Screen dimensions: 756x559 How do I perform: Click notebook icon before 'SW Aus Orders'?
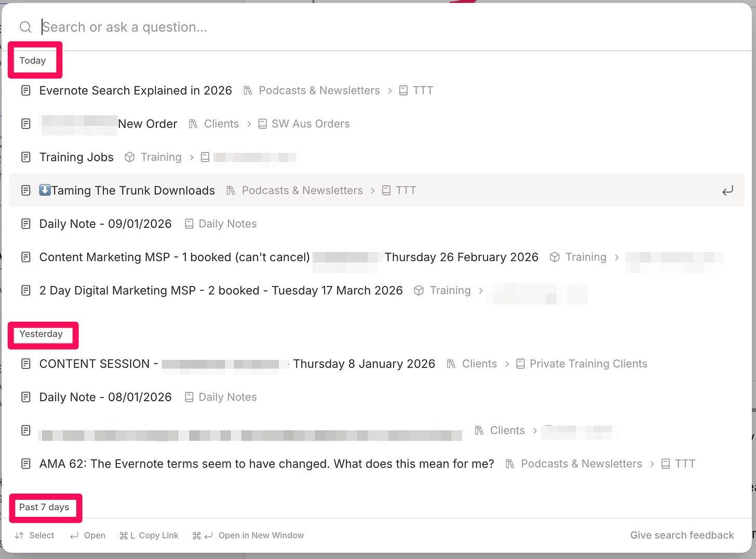(x=262, y=124)
